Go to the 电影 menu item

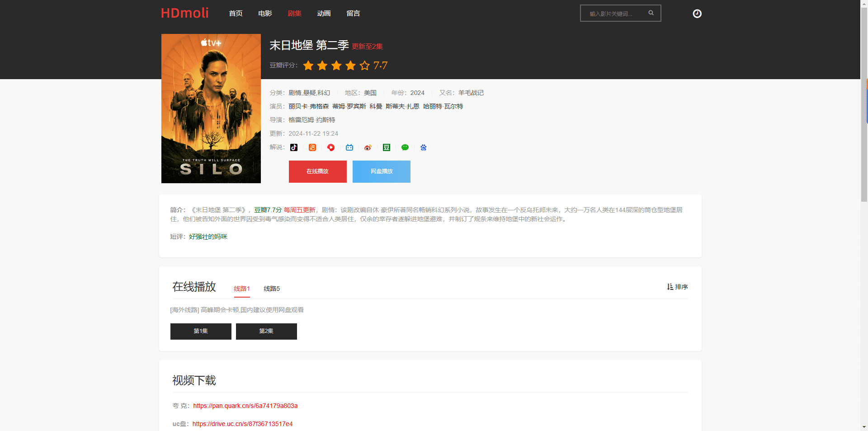[x=265, y=14]
